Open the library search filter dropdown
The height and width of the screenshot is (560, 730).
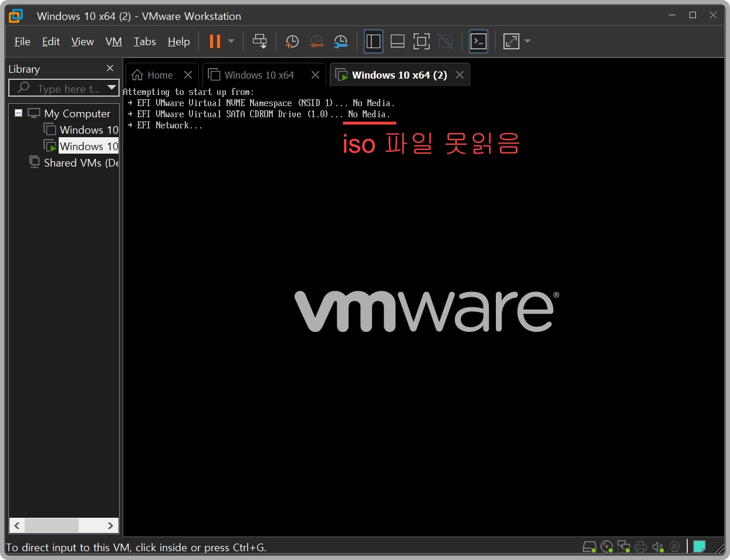(x=112, y=88)
